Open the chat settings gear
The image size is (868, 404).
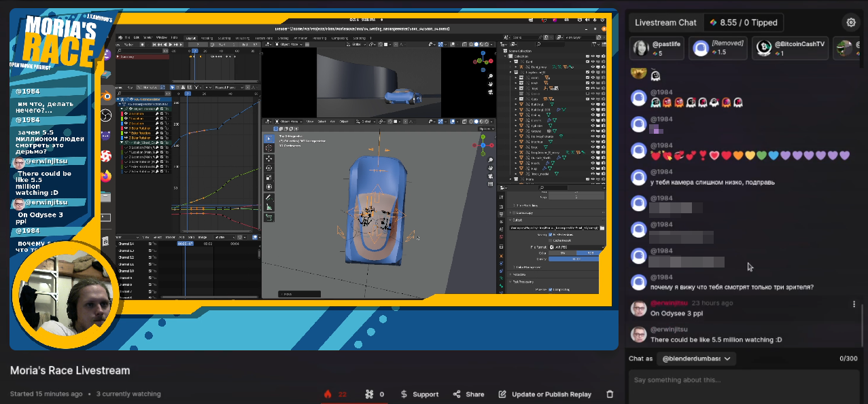click(x=851, y=22)
